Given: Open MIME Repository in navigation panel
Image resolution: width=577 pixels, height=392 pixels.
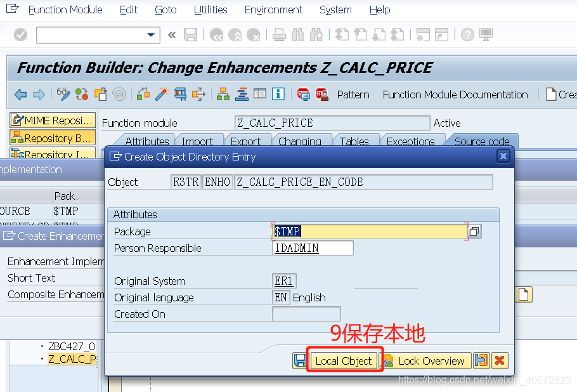Looking at the screenshot, I should tap(53, 121).
